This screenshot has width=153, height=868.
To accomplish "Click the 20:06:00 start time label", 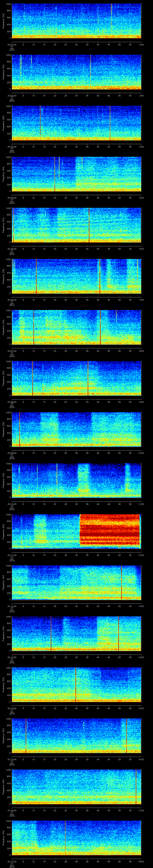I will [12, 300].
